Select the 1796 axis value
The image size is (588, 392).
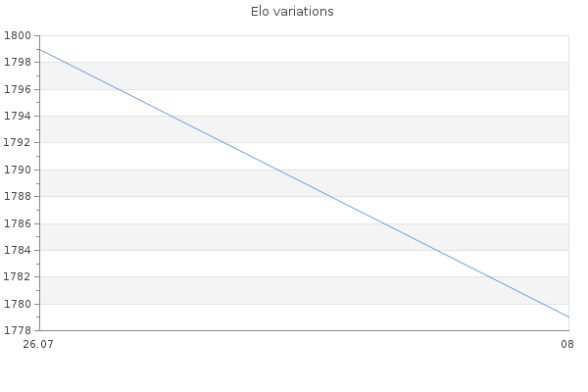[18, 89]
